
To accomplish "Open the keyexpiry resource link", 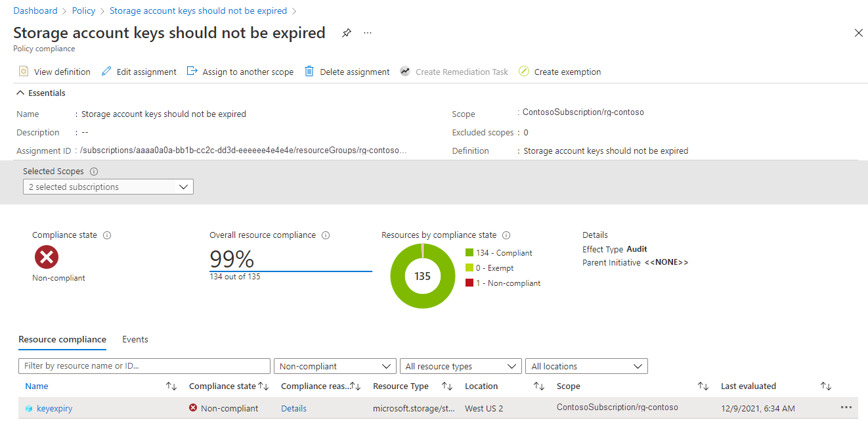I will pyautogui.click(x=54, y=409).
